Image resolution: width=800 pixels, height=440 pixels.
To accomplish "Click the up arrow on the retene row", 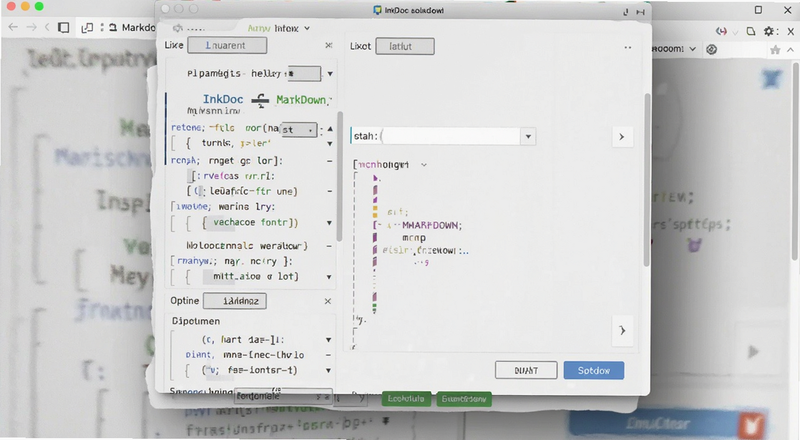I will point(330,129).
